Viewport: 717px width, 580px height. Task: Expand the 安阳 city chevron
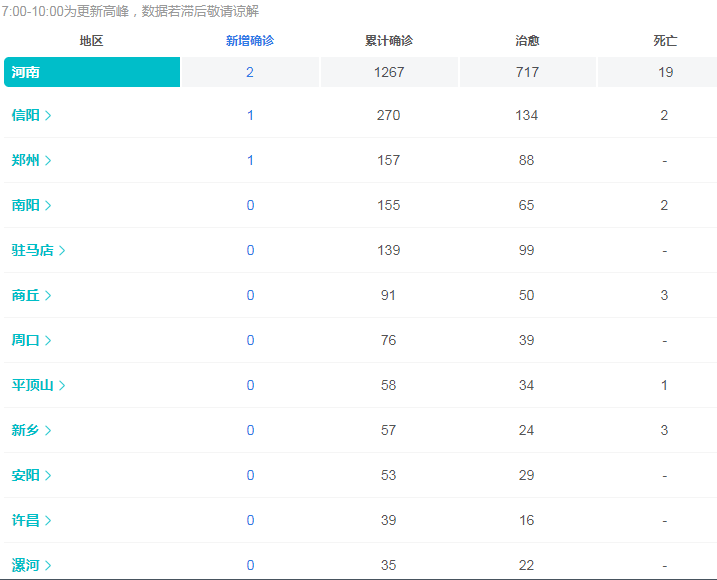[48, 476]
